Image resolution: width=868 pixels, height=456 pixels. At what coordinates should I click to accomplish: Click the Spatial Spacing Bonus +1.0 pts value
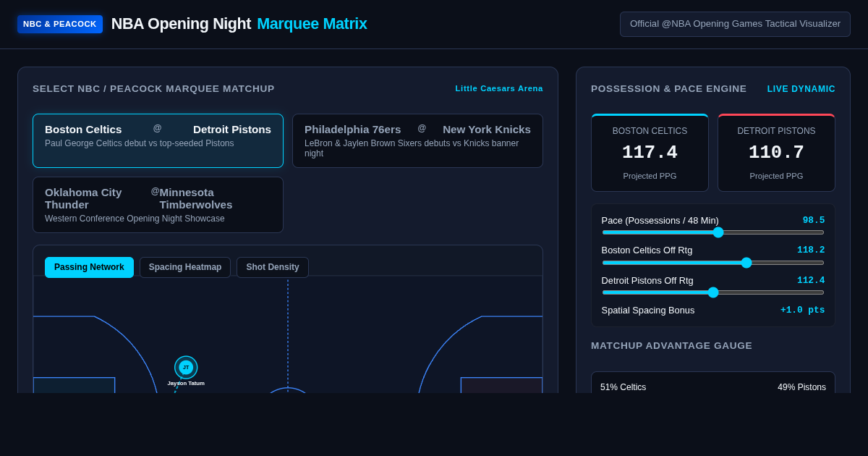click(x=802, y=310)
